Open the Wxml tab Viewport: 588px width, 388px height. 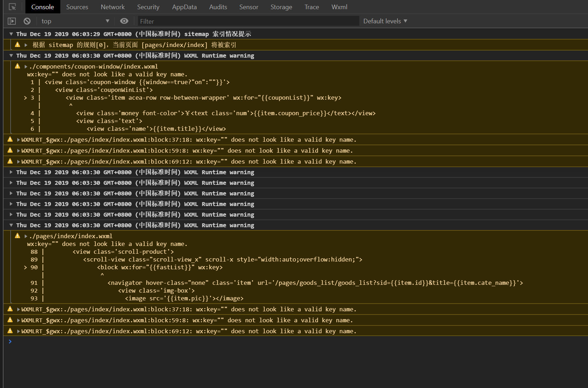coord(339,7)
